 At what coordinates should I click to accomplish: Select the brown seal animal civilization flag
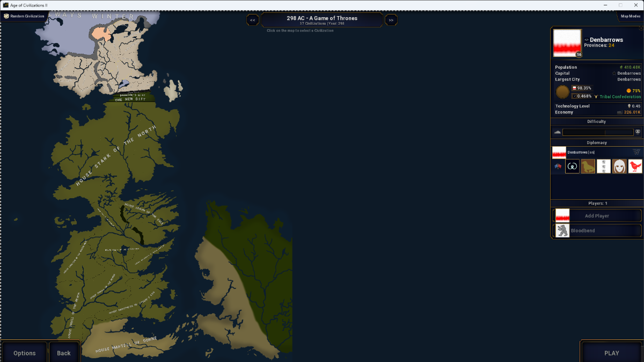pos(588,166)
